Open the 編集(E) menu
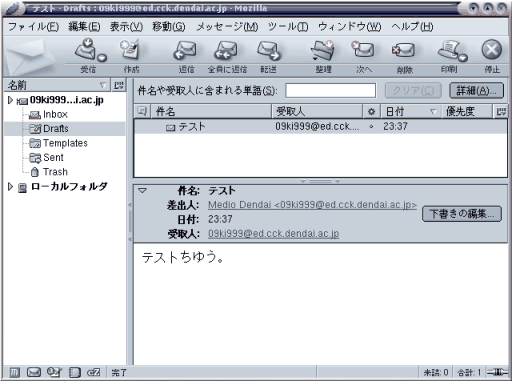This screenshot has width=512, height=381. point(84,26)
